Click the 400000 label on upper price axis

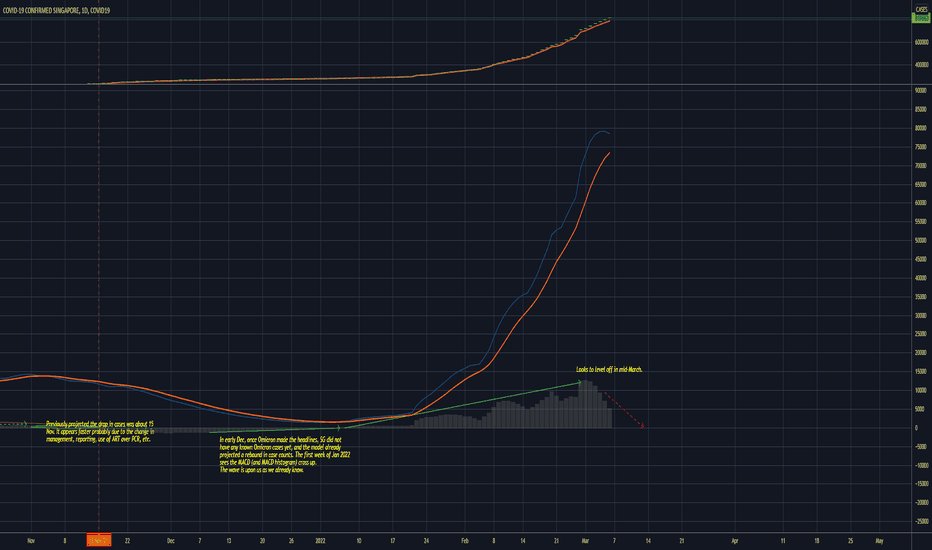[921, 65]
